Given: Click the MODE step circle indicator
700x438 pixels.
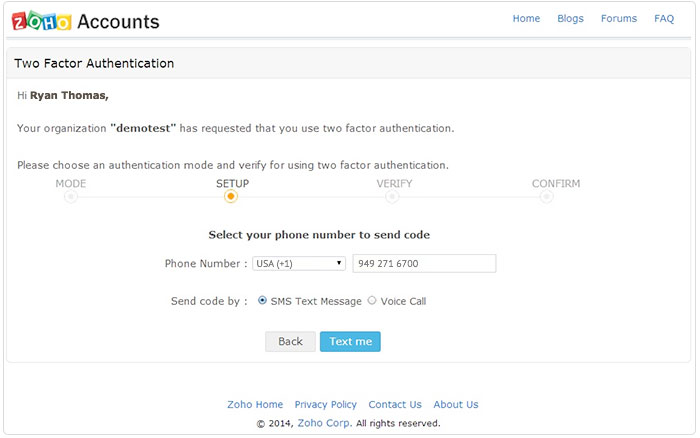Looking at the screenshot, I should click(x=70, y=197).
